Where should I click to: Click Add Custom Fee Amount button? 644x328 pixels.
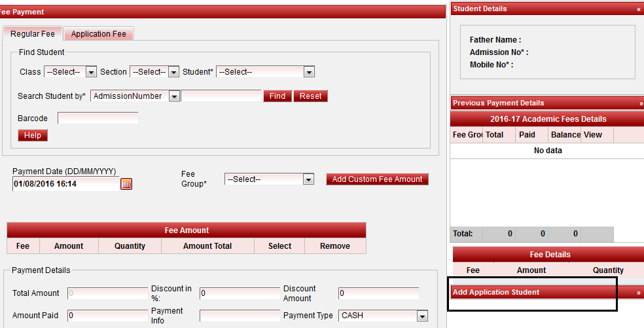point(377,179)
